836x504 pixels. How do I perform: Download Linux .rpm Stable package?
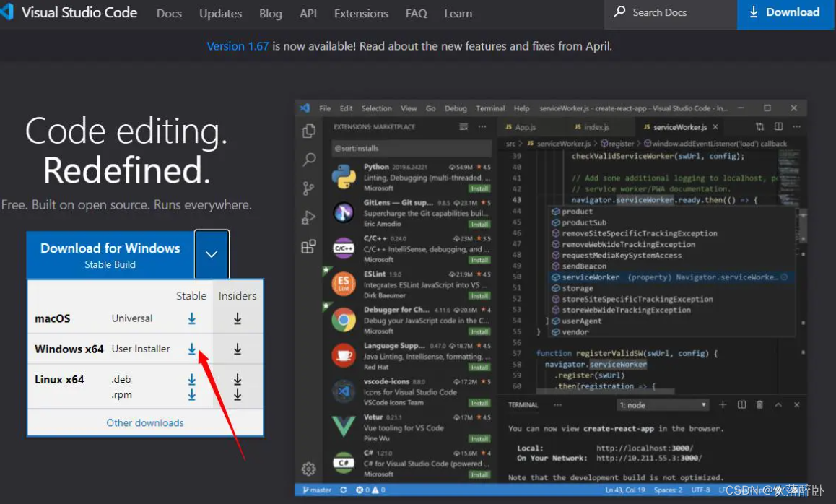point(191,395)
